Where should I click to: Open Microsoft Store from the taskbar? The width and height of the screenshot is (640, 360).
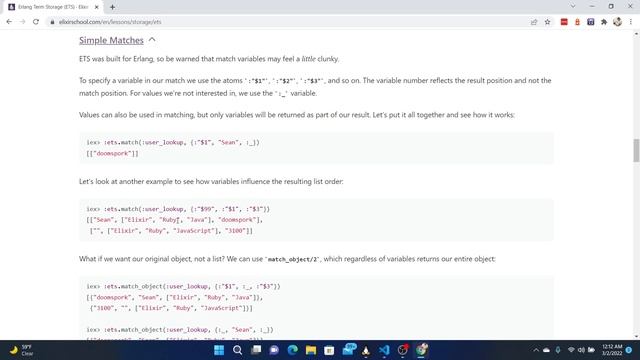pos(329,350)
